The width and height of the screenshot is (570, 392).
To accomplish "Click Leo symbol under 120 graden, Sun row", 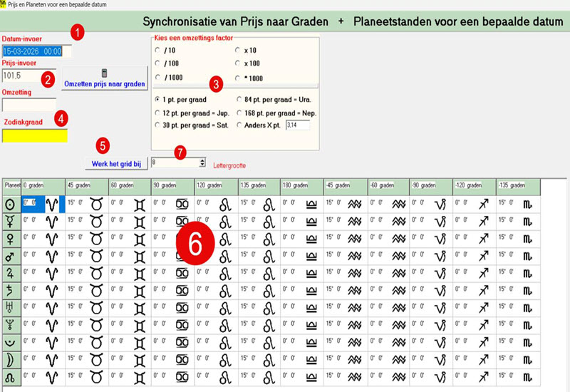I will pos(225,205).
